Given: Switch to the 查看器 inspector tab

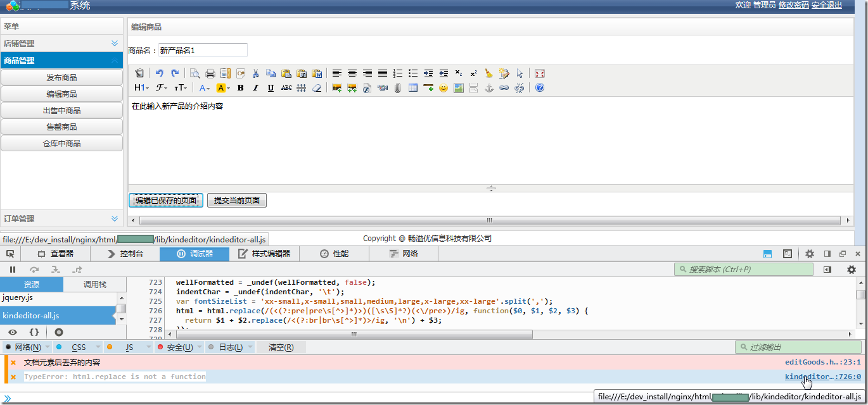Looking at the screenshot, I should 55,254.
